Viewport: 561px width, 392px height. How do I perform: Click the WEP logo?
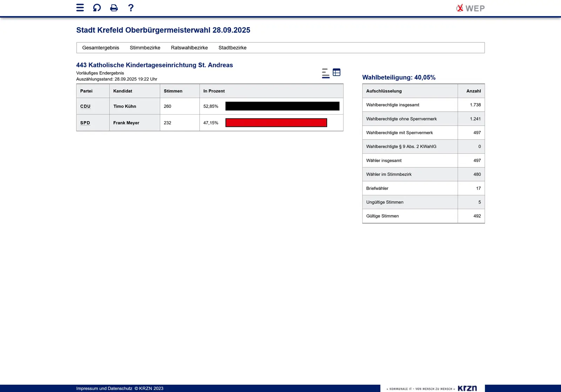tap(470, 8)
